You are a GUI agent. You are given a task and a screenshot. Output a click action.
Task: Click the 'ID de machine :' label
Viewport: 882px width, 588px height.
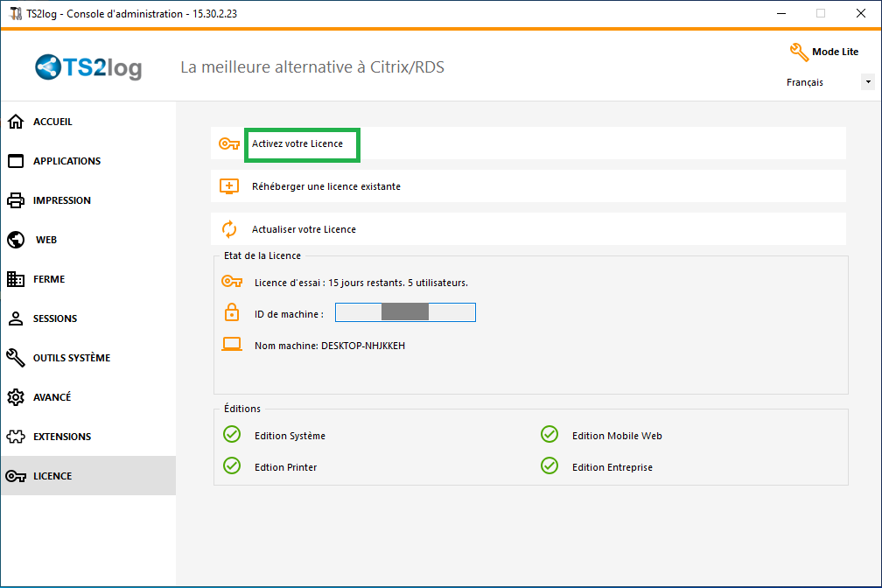point(289,314)
